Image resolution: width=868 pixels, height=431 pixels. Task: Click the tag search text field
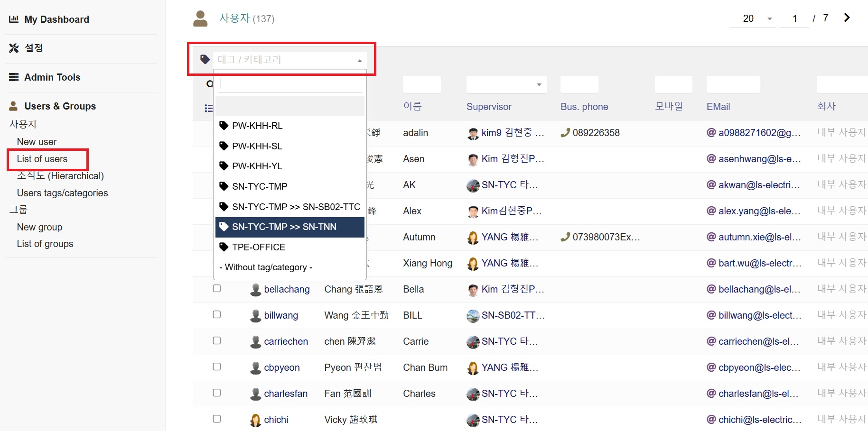click(x=290, y=84)
